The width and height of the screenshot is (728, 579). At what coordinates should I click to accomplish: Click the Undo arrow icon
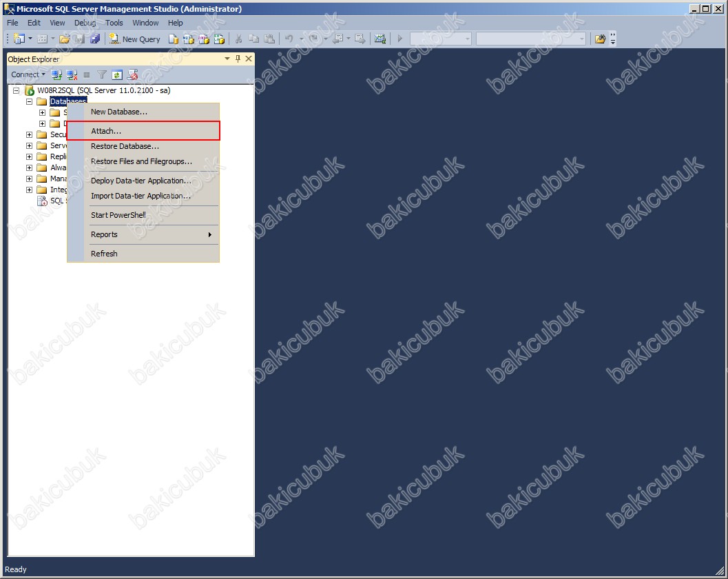289,39
